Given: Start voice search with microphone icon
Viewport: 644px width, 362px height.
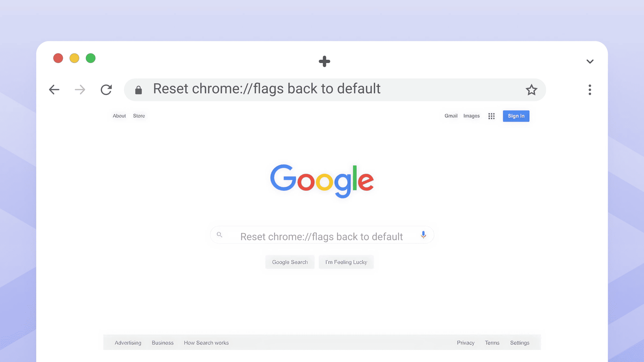Looking at the screenshot, I should pyautogui.click(x=423, y=235).
